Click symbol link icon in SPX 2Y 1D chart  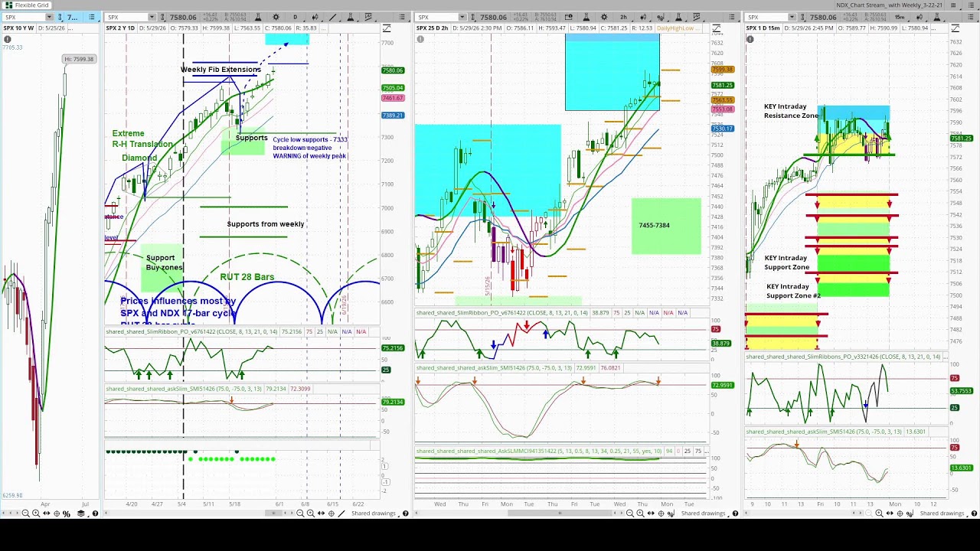163,17
